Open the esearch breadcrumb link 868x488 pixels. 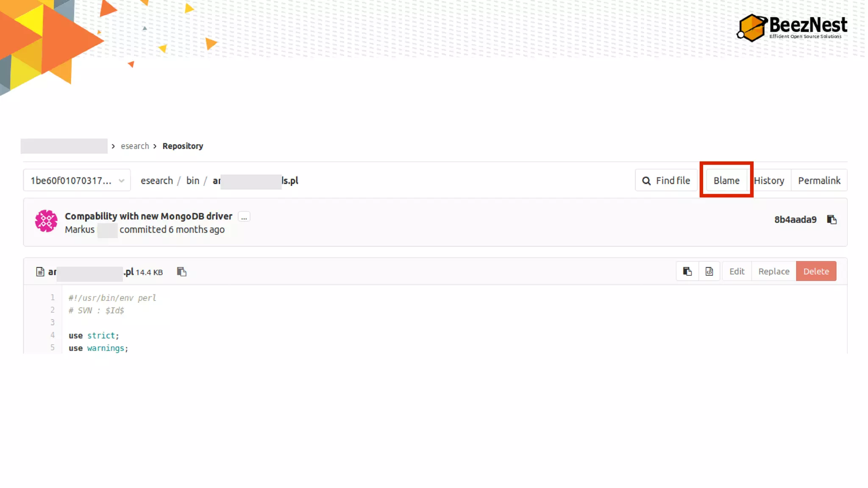(135, 146)
